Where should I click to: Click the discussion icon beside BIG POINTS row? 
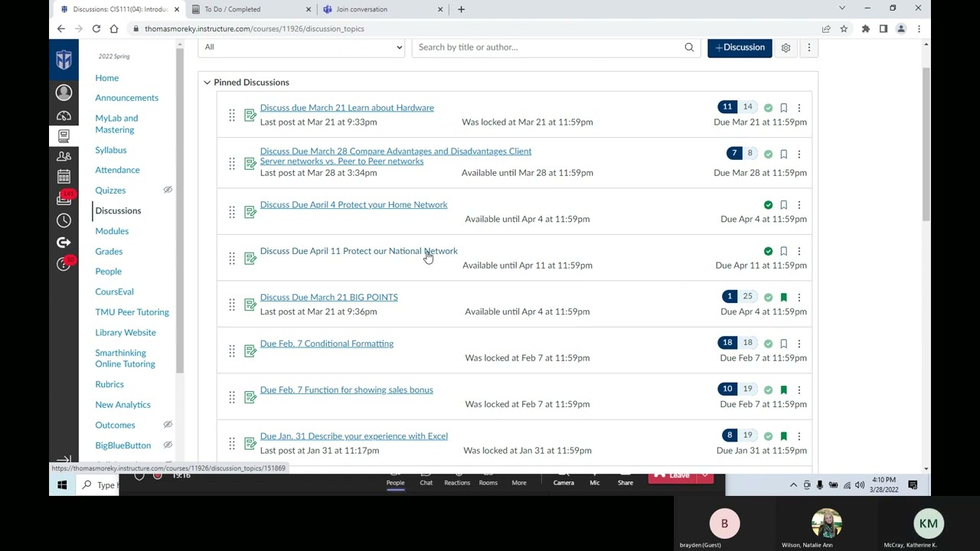250,305
